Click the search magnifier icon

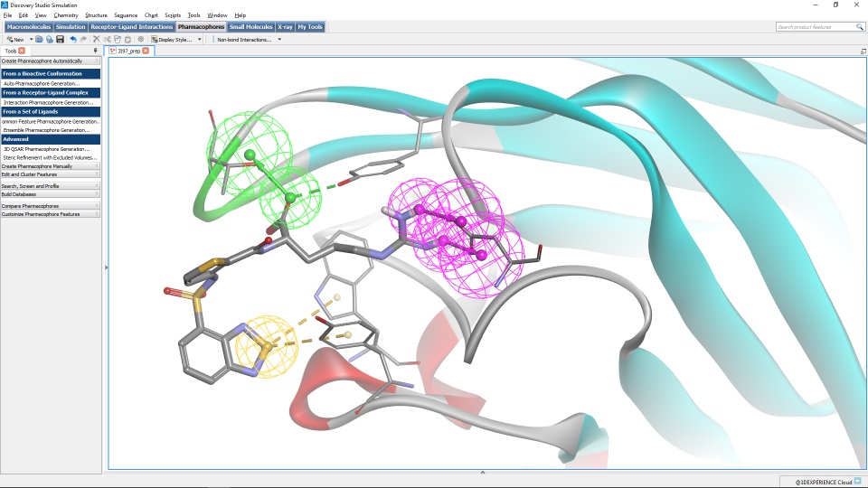(859, 26)
